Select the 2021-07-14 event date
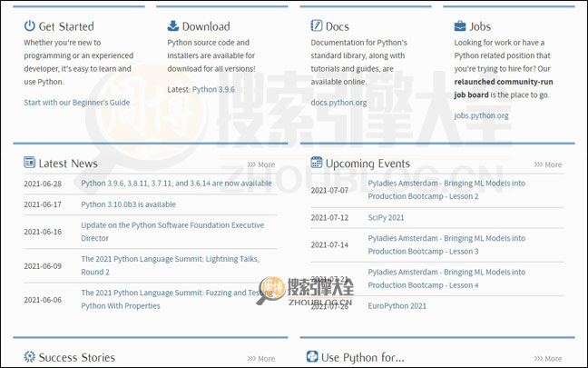This screenshot has width=588, height=368. 329,244
